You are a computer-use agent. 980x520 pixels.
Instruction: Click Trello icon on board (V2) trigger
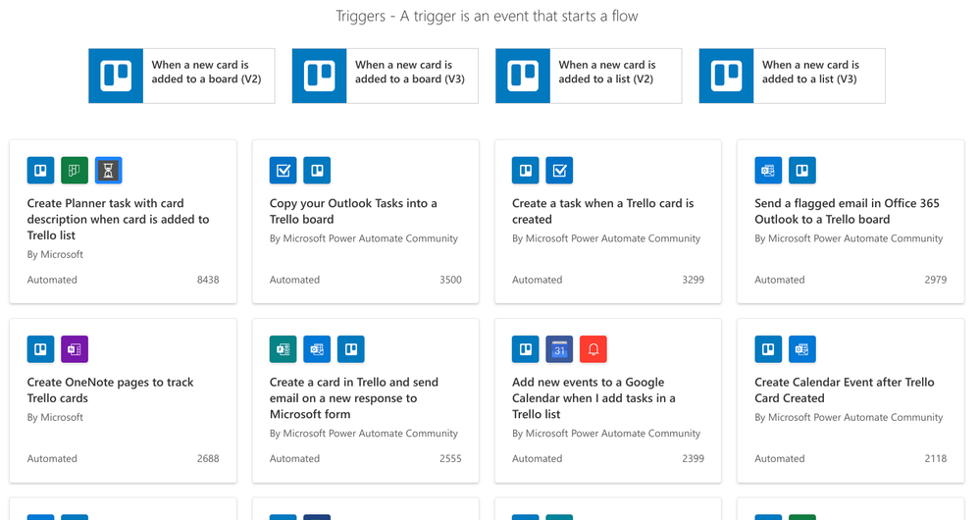(x=116, y=76)
